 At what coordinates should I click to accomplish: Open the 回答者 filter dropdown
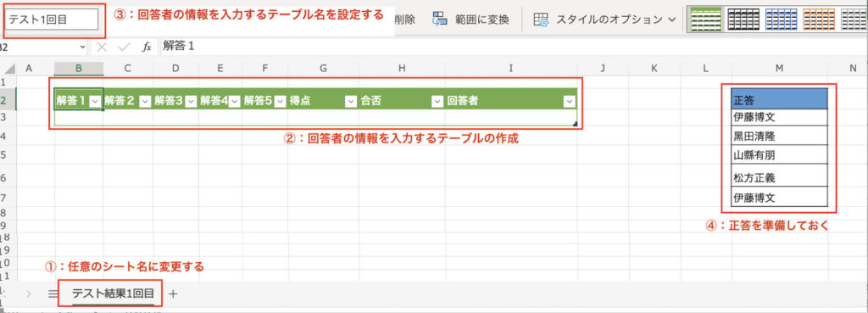point(570,101)
